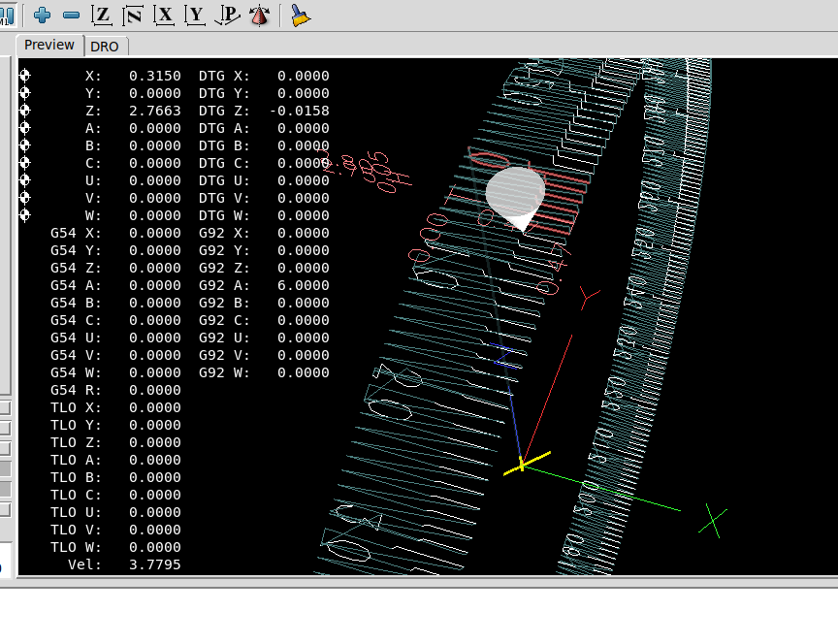The height and width of the screenshot is (644, 838).
Task: Click the homed symbol beside X axis
Action: point(25,76)
